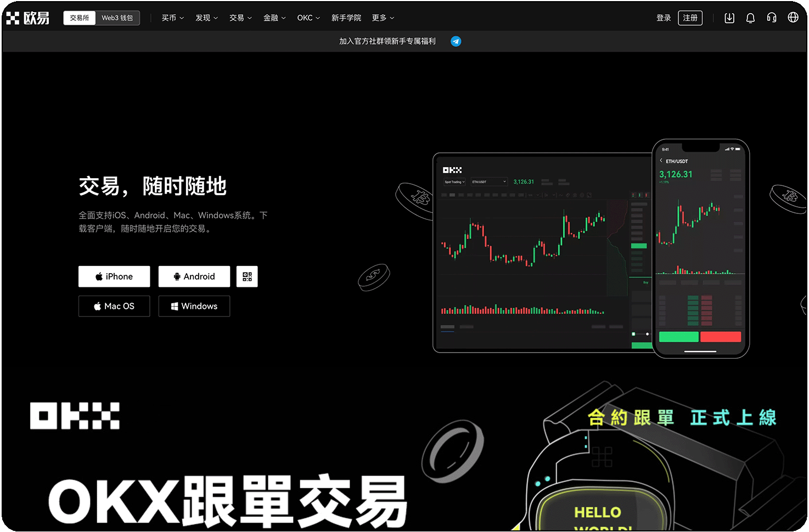The height and width of the screenshot is (532, 809).
Task: Open the app download icon in the header
Action: tap(729, 18)
